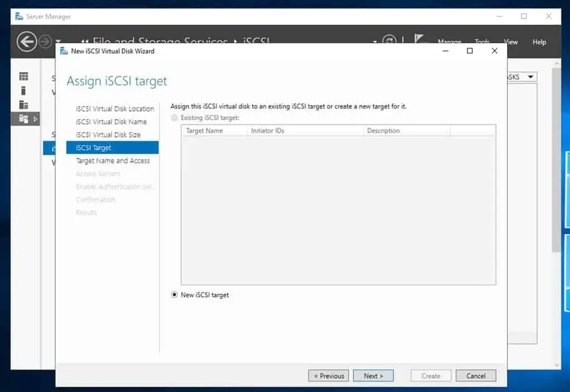Sort by the Description column header
This screenshot has height=392, width=570.
click(407, 131)
